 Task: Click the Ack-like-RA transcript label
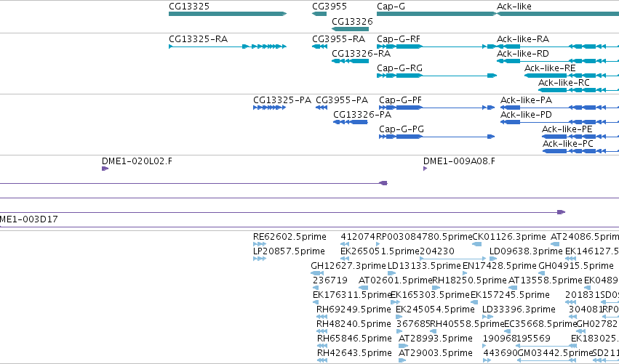tap(523, 39)
